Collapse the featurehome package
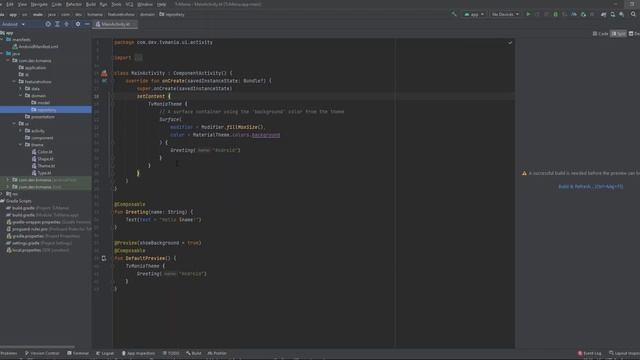Viewport: 640px width, 360px height. point(14,82)
